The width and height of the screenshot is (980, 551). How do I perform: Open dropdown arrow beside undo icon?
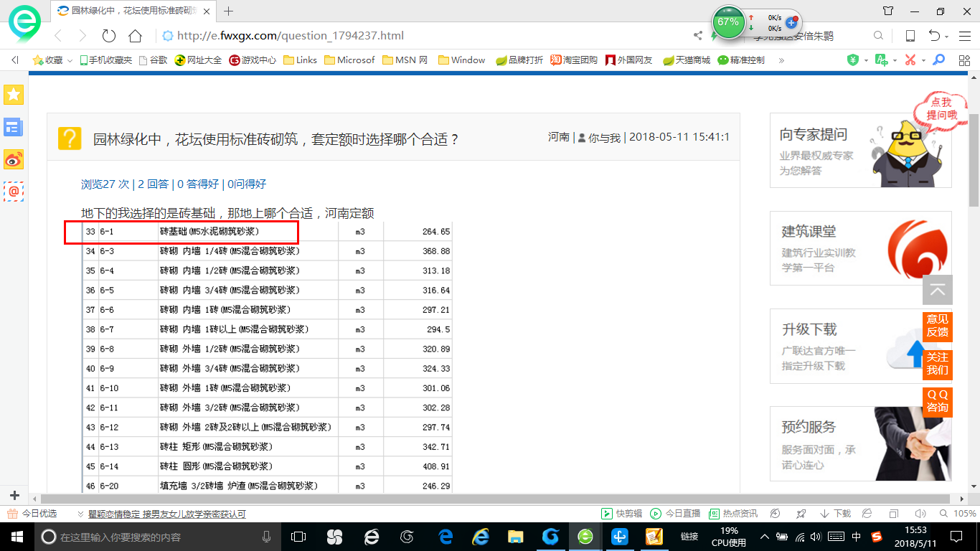click(x=947, y=37)
